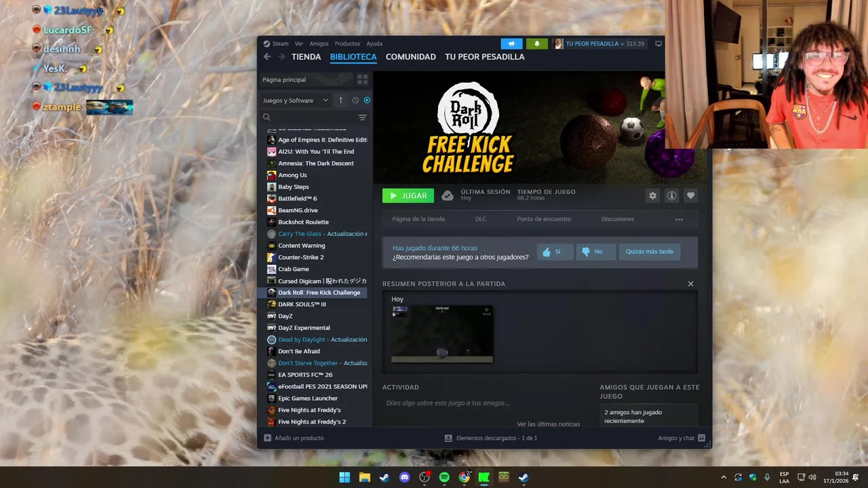Open Spotify from the taskbar

(x=444, y=477)
